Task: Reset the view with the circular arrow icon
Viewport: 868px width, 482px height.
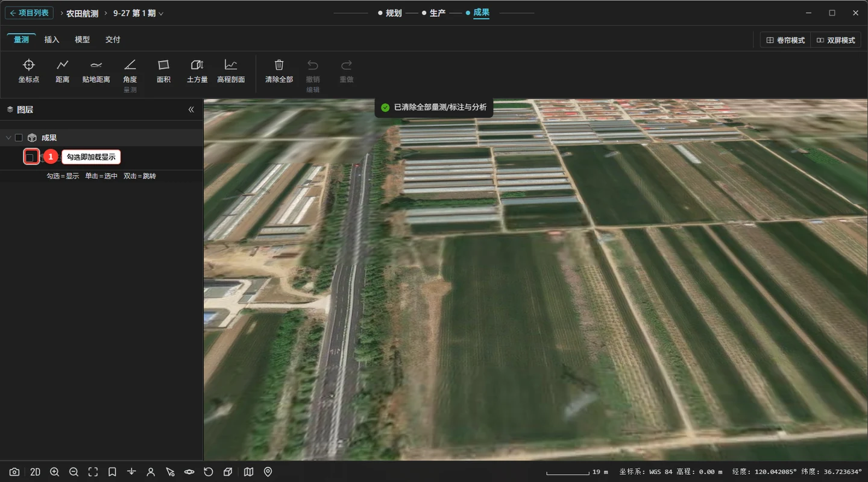Action: 209,472
